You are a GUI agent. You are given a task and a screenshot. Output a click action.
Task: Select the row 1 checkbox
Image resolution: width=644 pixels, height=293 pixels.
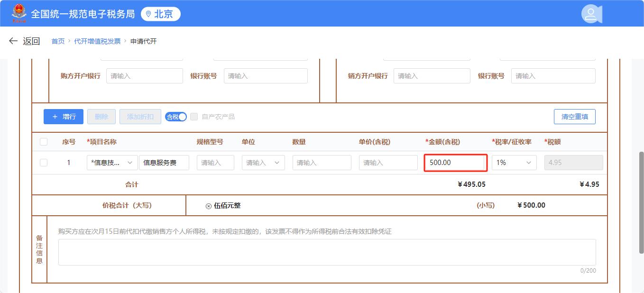click(44, 163)
